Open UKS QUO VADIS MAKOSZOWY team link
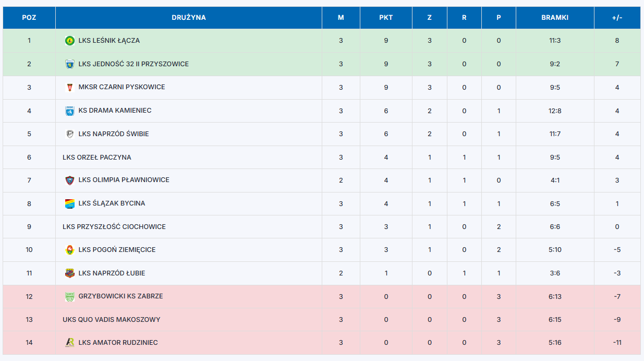This screenshot has height=361, width=644. [112, 320]
